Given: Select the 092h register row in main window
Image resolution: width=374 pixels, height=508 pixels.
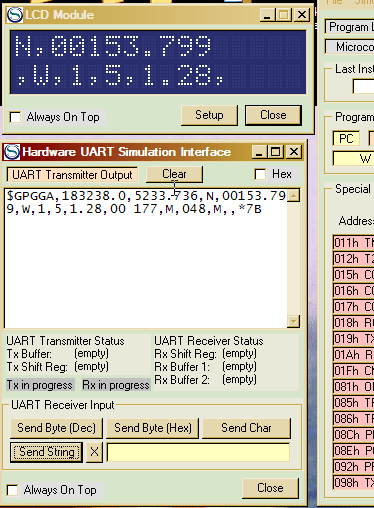Looking at the screenshot, I should [x=353, y=467].
